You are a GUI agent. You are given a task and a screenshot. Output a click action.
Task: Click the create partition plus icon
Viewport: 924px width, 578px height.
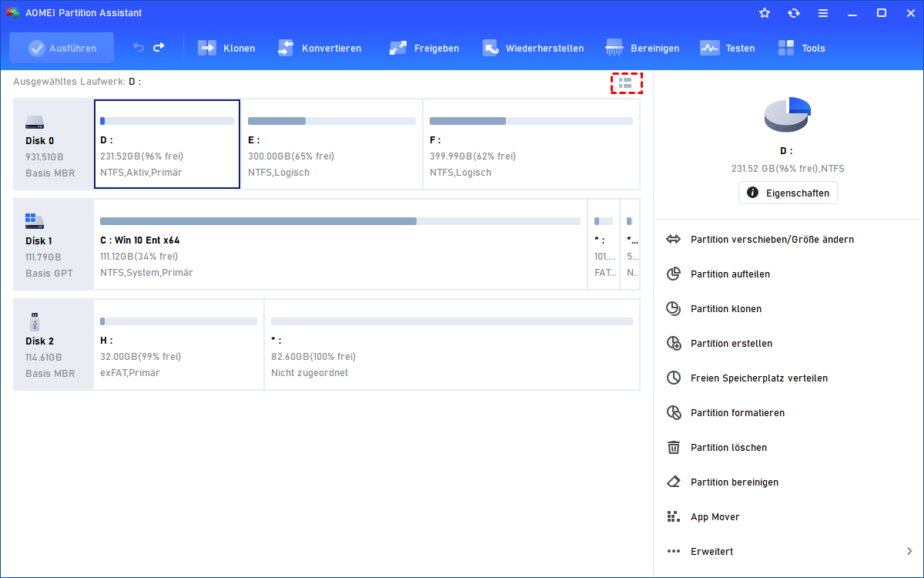pos(674,344)
